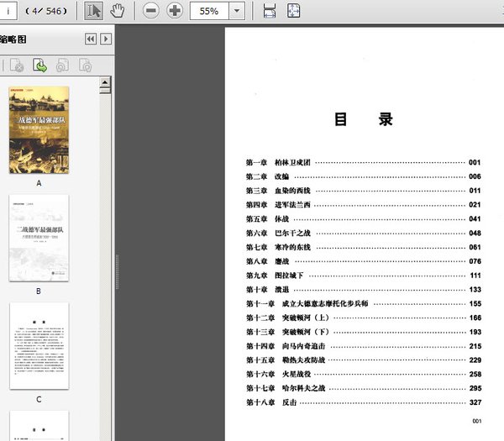Rotate pages clockwise icon
Viewport: 504px width, 441px height.
coord(86,66)
